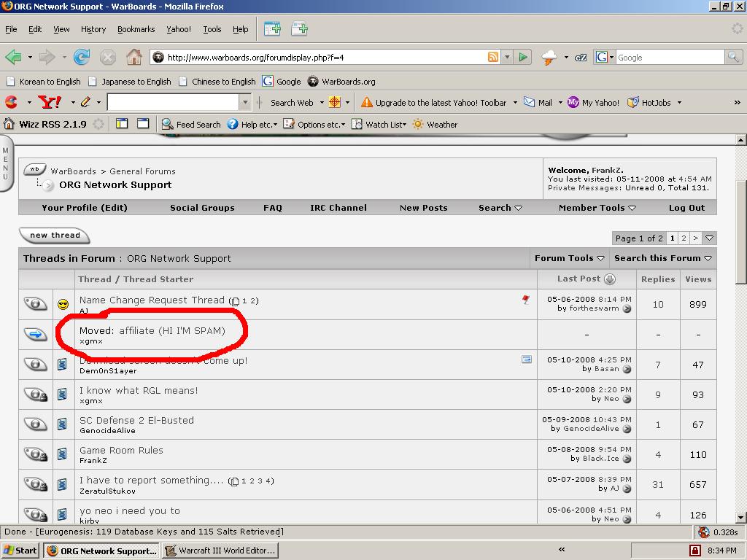Switch to Warcraft III World Editor taskbar button
Screen dimensions: 747x560
point(220,551)
